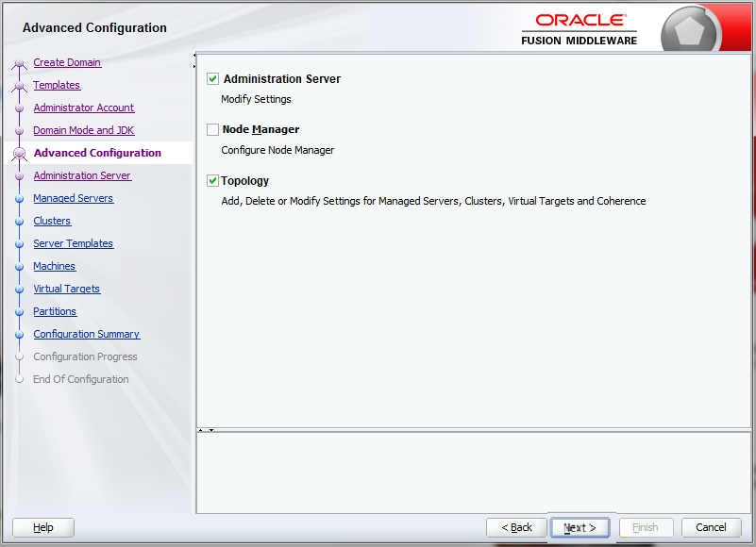Click the Domain Mode and JDK step bullet
The width and height of the screenshot is (756, 547).
point(19,130)
